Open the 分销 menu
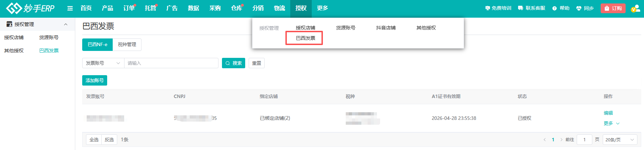 (258, 8)
